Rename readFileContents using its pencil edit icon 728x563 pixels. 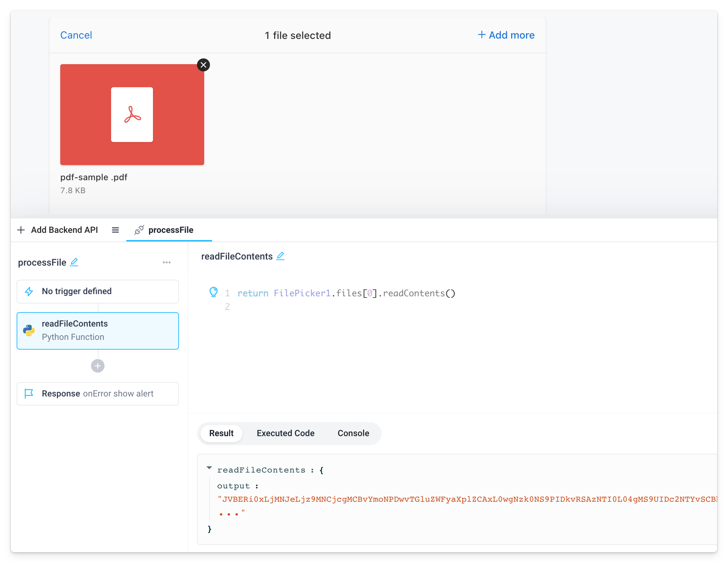tap(280, 256)
